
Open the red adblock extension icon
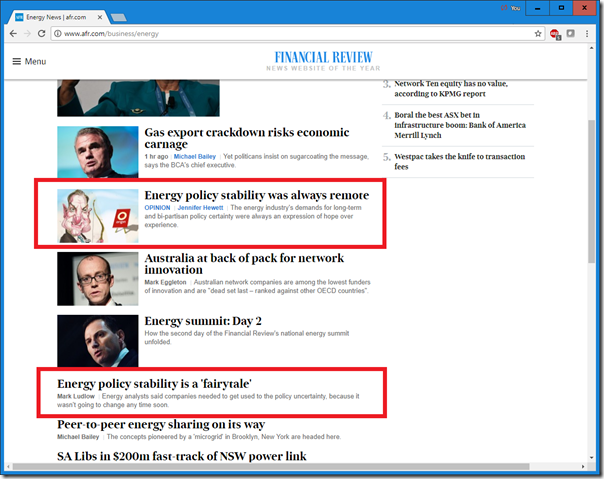[555, 34]
